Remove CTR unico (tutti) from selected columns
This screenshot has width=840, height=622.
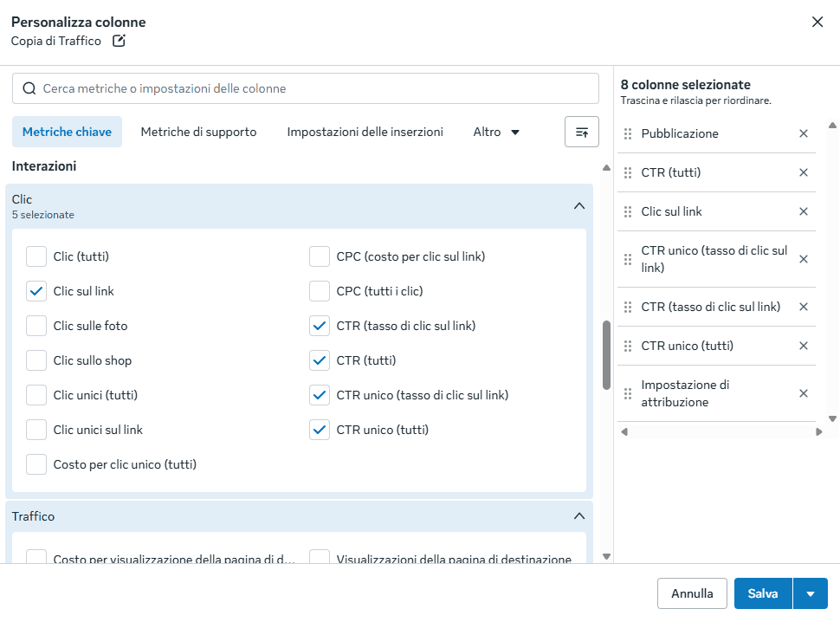point(804,347)
